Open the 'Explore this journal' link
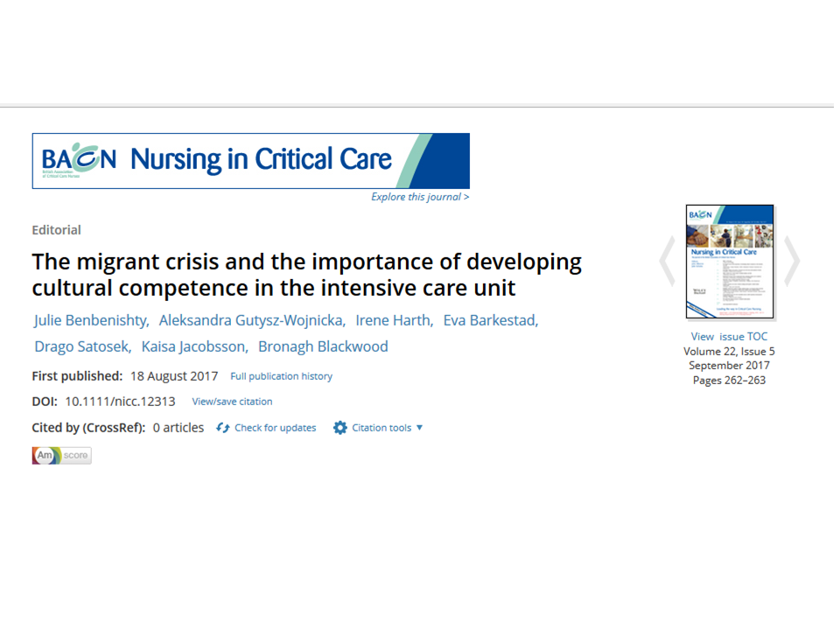The height and width of the screenshot is (630, 840). coord(420,197)
